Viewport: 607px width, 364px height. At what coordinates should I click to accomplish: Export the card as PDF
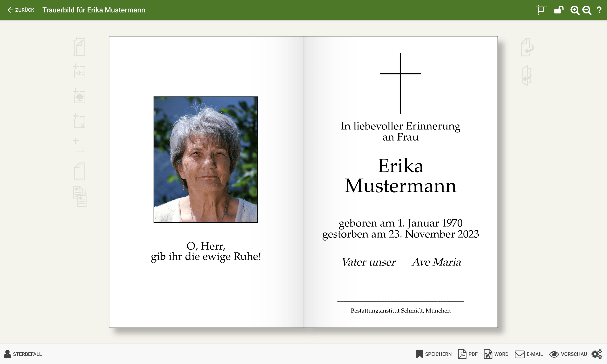468,354
